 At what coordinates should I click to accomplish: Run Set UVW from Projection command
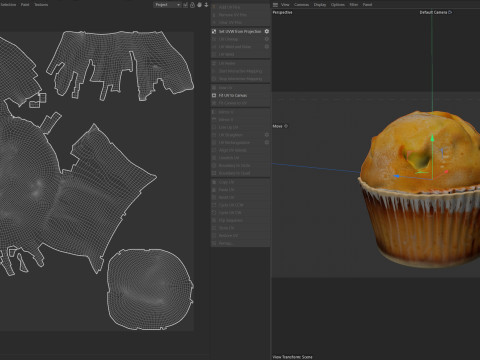(240, 31)
